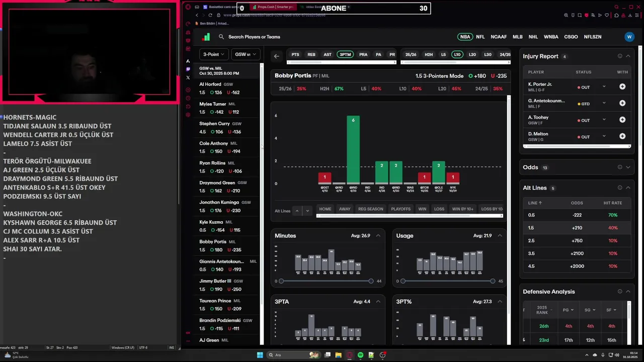
Task: Click the Alt Lines up stepper arrow
Action: coord(297,211)
